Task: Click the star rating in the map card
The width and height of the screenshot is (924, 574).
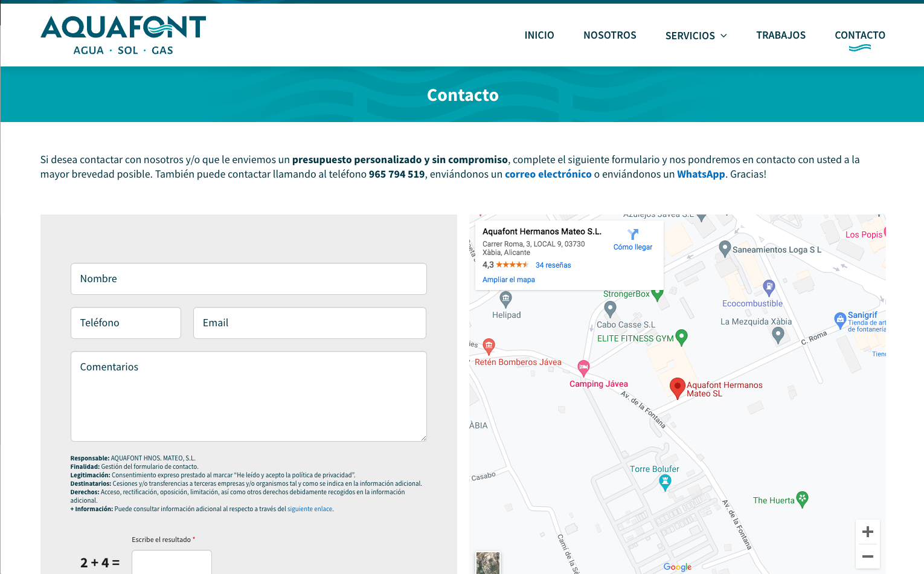Action: click(512, 265)
